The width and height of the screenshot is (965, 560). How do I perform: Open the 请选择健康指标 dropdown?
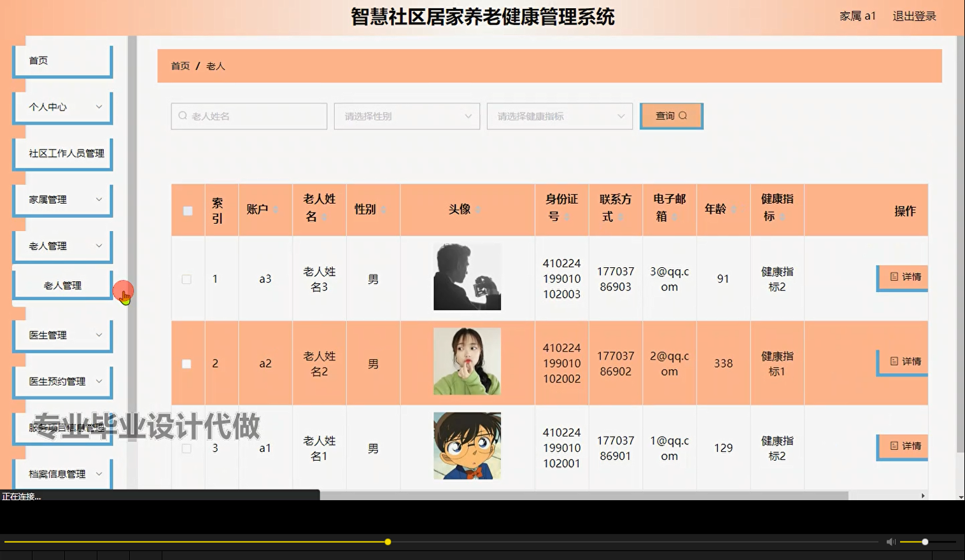pyautogui.click(x=559, y=116)
